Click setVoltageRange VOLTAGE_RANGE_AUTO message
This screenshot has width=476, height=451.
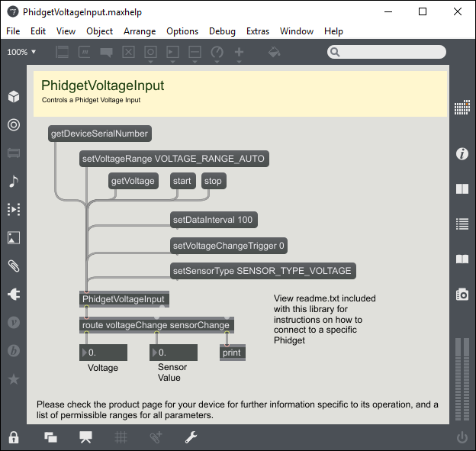(x=174, y=159)
